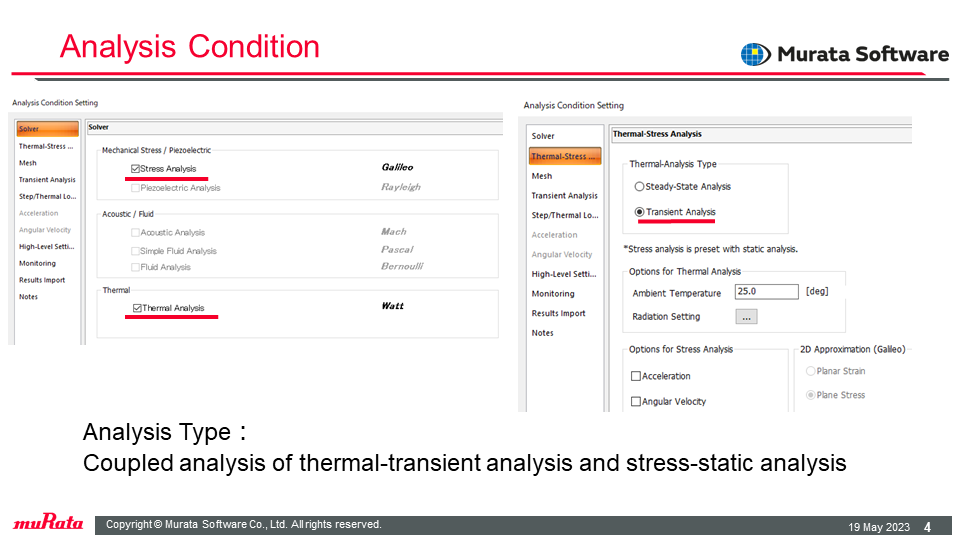
Task: Open Results Import in the left sidebar
Action: pos(42,280)
